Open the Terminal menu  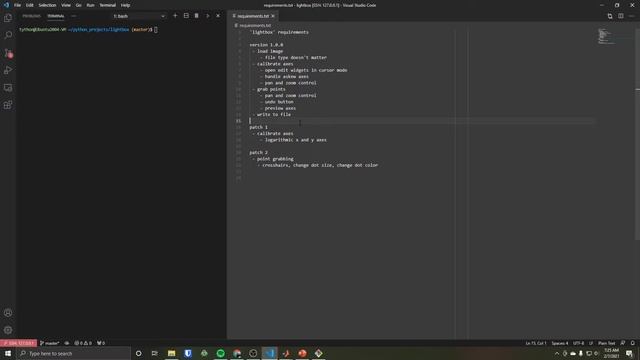click(x=108, y=5)
